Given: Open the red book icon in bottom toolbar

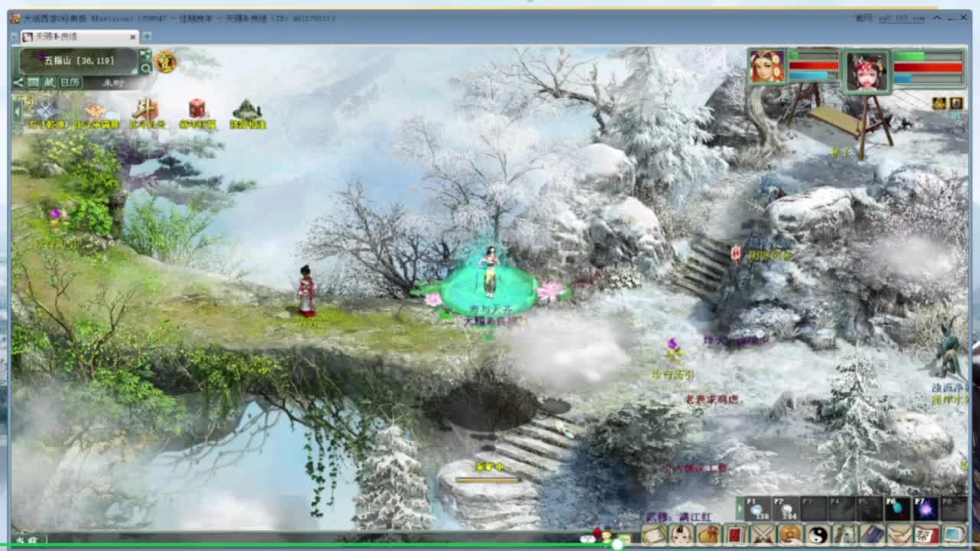Looking at the screenshot, I should point(736,534).
